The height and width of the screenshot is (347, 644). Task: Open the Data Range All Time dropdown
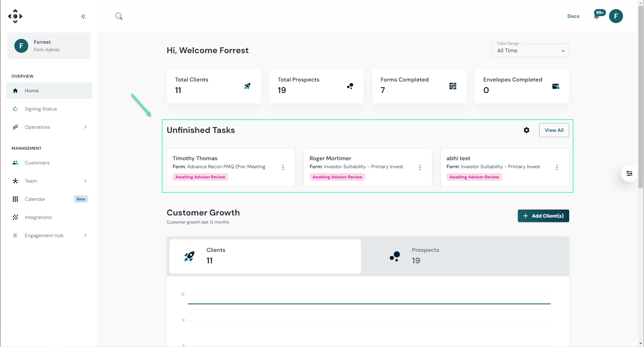[x=531, y=50]
